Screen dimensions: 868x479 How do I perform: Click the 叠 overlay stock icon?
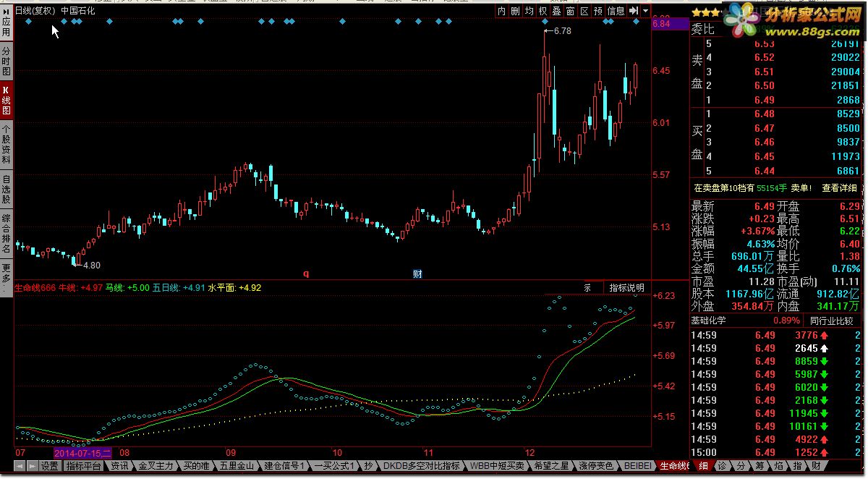coord(557,11)
